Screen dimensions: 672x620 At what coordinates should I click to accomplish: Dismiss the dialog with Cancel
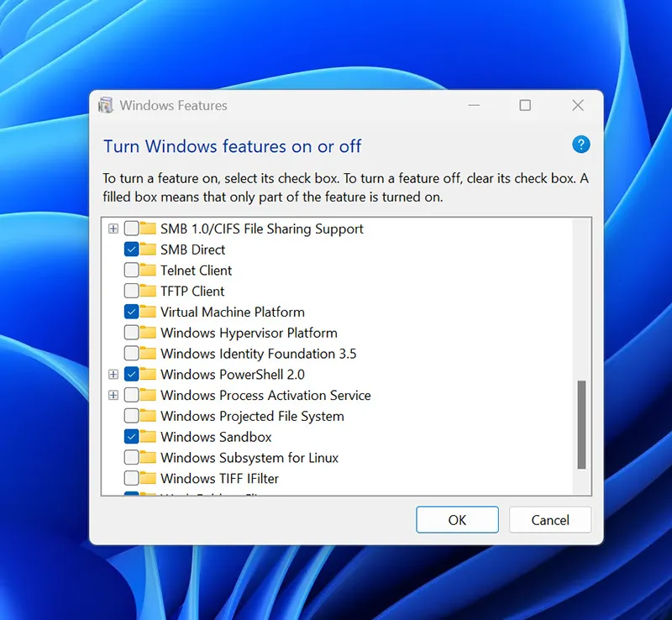(x=549, y=519)
